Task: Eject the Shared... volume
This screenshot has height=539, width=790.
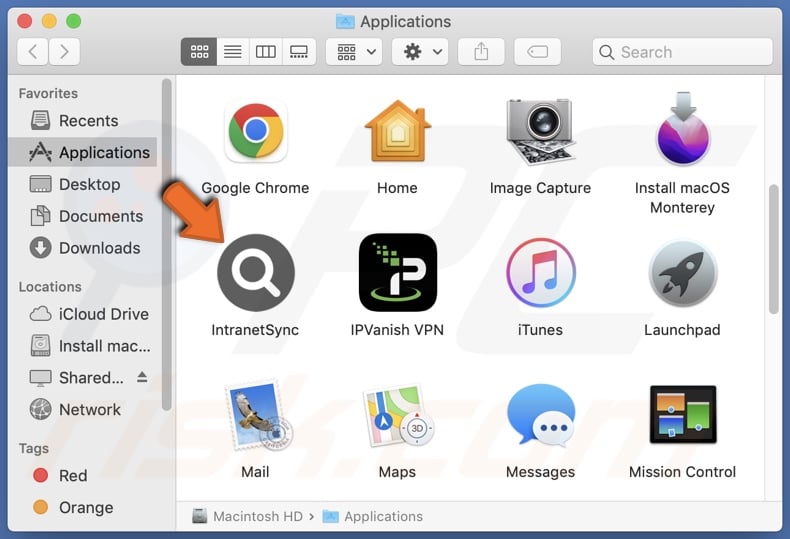Action: (142, 377)
